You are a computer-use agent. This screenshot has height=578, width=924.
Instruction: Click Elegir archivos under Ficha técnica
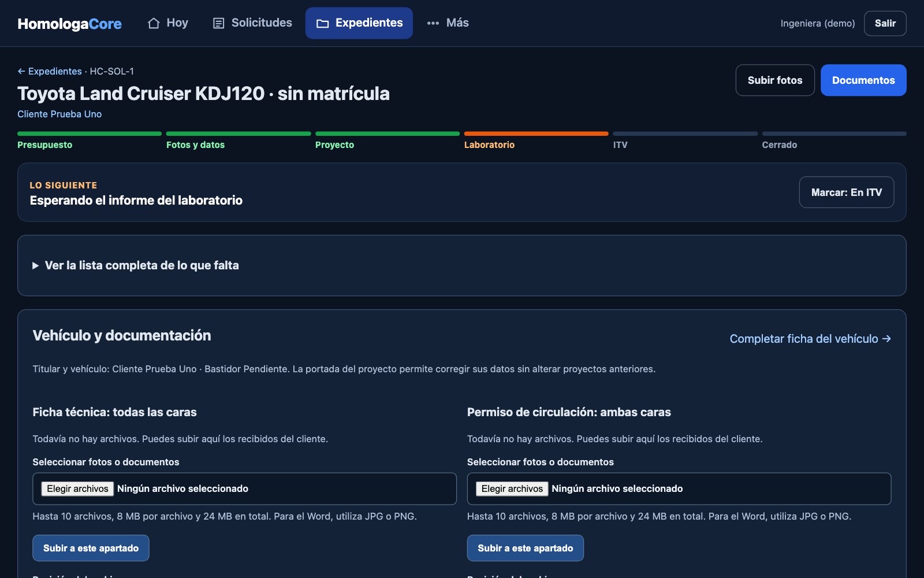coord(77,489)
